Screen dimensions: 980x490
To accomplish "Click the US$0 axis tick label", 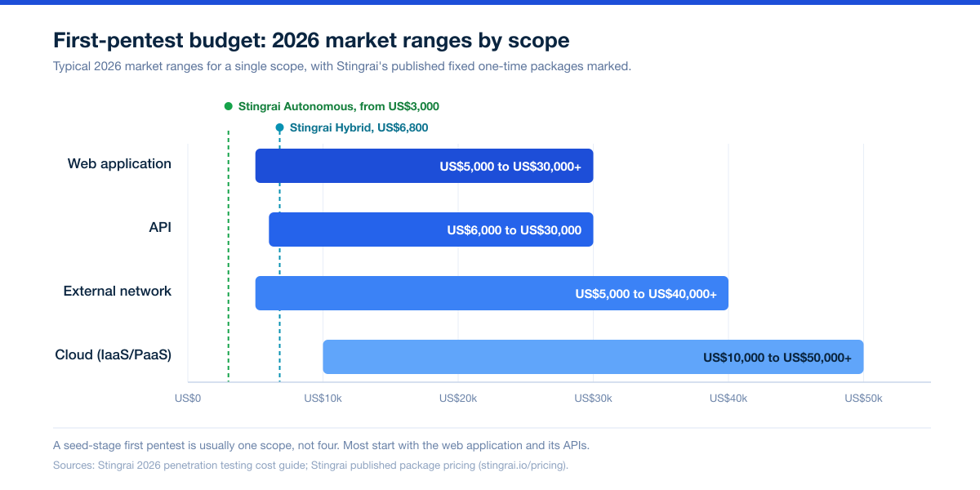I will pos(188,398).
